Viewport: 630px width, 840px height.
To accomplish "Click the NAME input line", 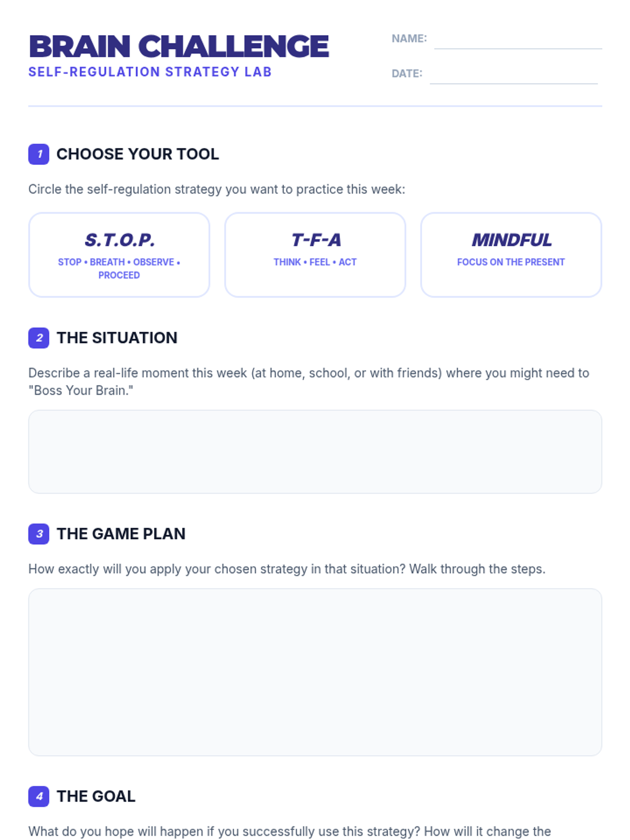I will click(x=518, y=41).
